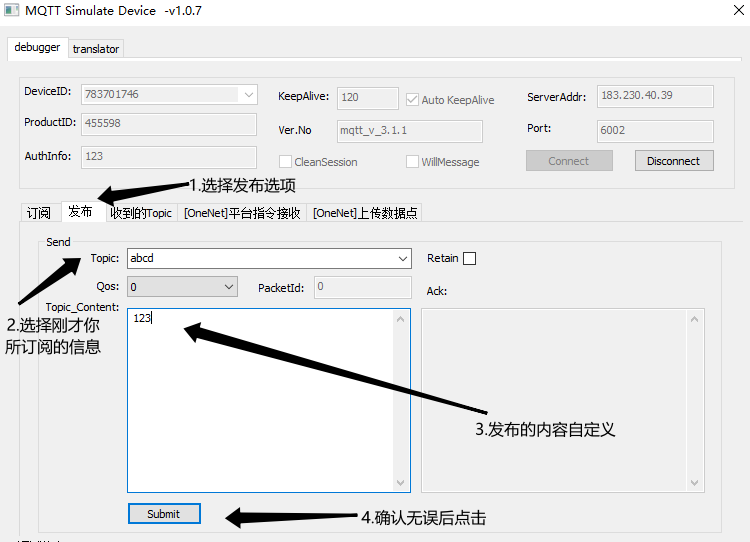Click the DeviceID field showing 783701746
Screen dimensions: 750x542
(169, 94)
